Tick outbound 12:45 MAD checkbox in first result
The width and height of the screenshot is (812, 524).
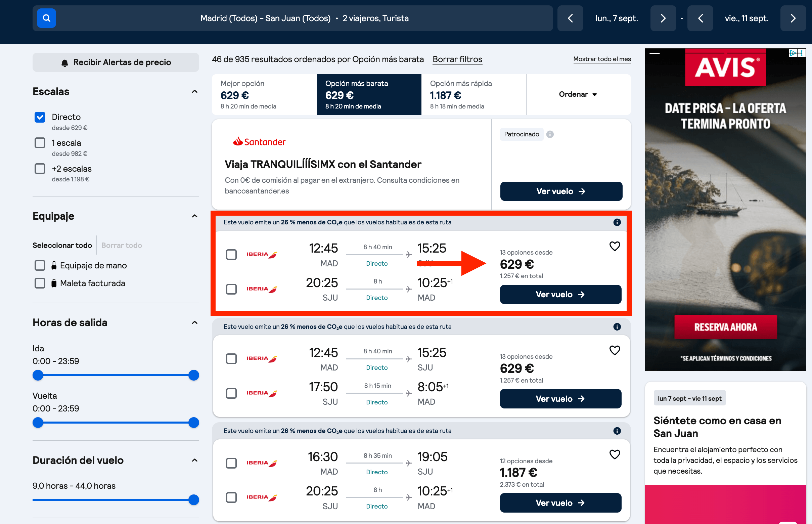pos(231,255)
